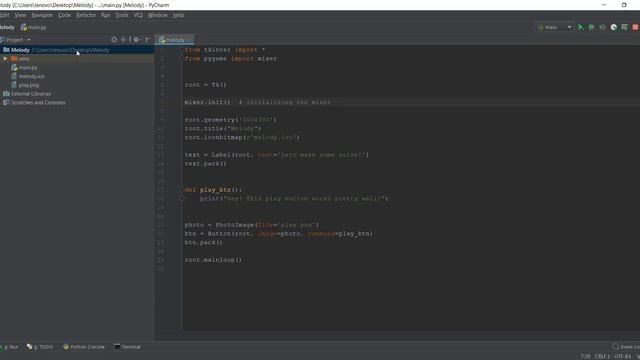Click the mixer.init() code line

tap(207, 102)
